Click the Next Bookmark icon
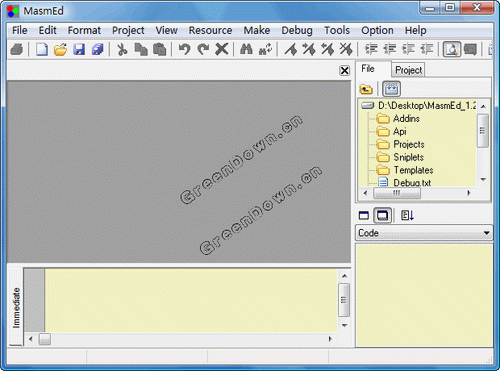Screen dimensions: 500x371 pos(309,50)
